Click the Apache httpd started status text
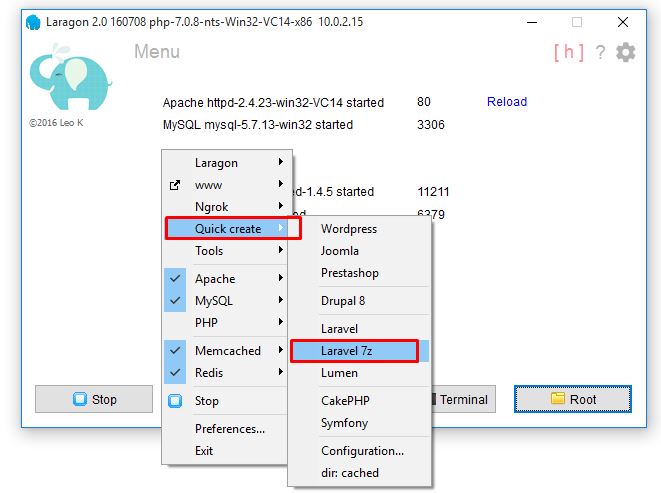Image resolution: width=661 pixels, height=493 pixels. 273,102
